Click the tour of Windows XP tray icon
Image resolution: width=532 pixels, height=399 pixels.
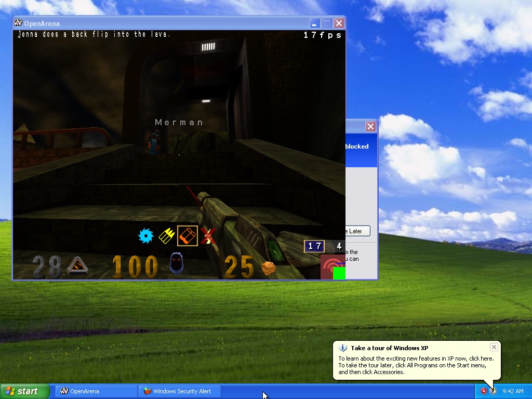493,391
